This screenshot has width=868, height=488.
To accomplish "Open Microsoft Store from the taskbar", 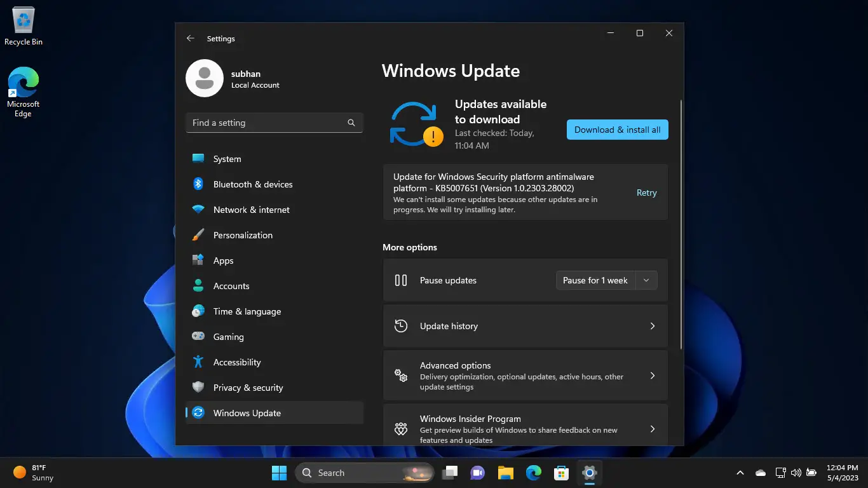I will pyautogui.click(x=561, y=473).
